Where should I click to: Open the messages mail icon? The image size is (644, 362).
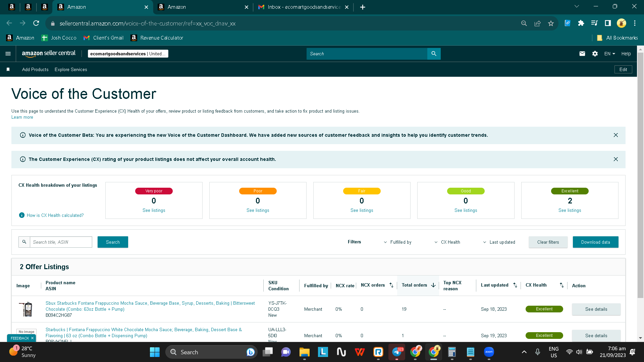tap(582, 54)
